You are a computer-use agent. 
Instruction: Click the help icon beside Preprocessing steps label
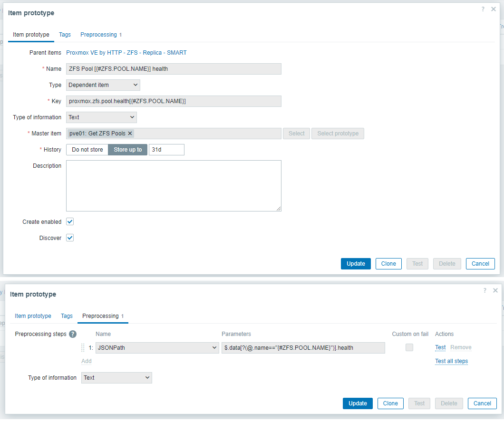[72, 334]
